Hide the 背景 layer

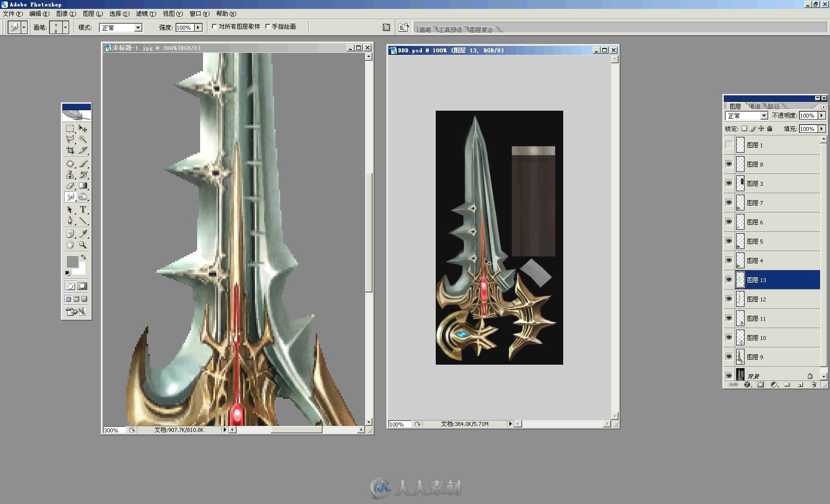coord(729,376)
